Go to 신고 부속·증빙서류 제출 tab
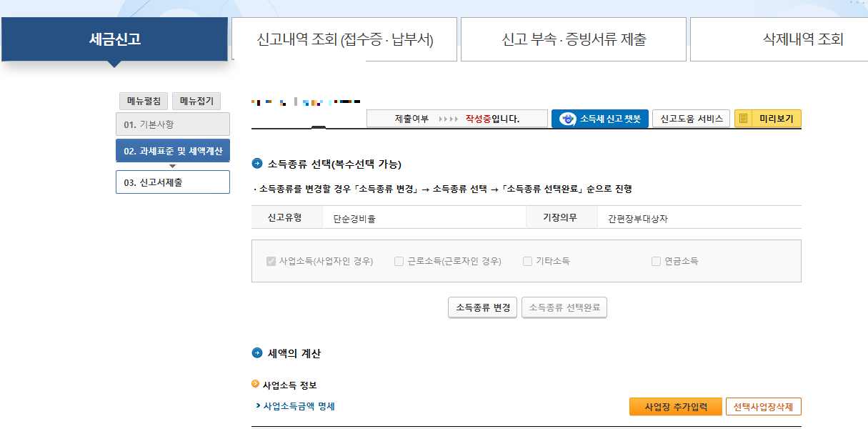Viewport: 868px width, 429px height. point(573,39)
